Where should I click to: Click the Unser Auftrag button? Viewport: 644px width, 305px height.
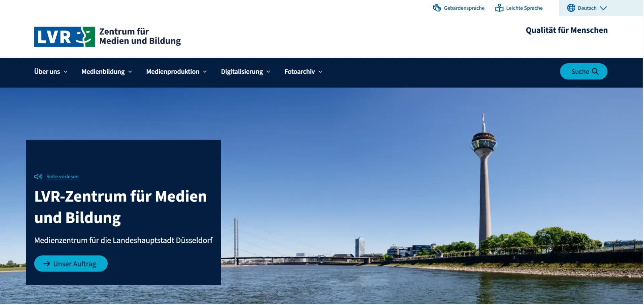coord(71,264)
